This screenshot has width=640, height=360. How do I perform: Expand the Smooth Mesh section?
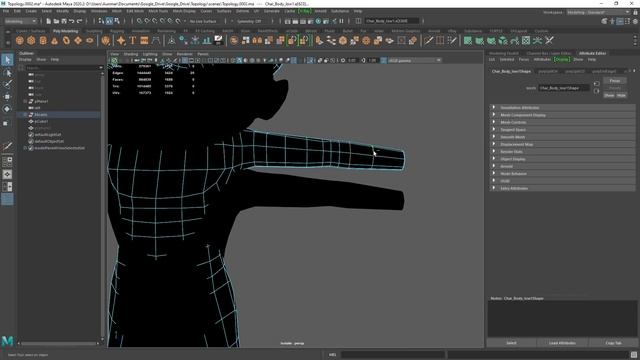point(562,137)
